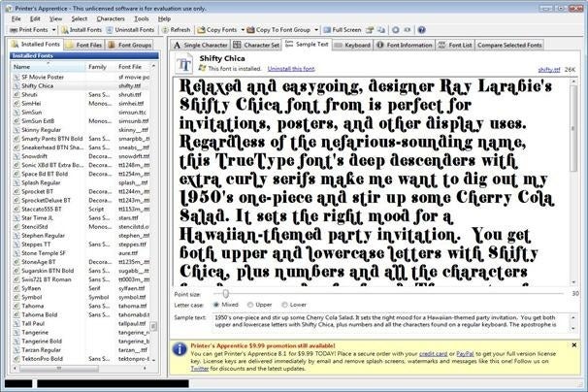Sort font list by Family column header
Screen dimensions: 588x392
[x=101, y=67]
